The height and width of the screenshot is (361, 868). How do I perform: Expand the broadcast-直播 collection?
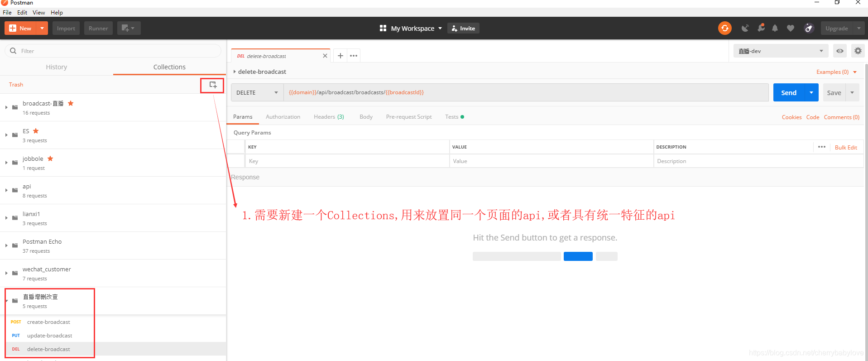(6, 107)
